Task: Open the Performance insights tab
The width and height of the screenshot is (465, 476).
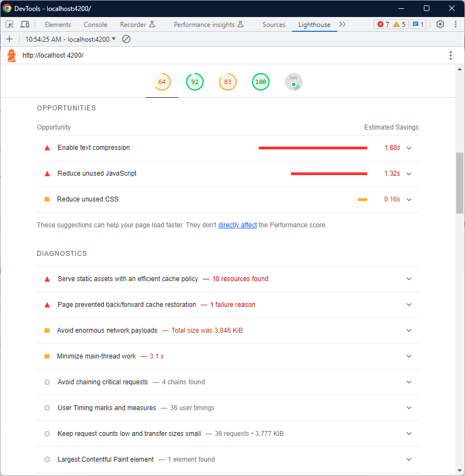Action: 209,25
